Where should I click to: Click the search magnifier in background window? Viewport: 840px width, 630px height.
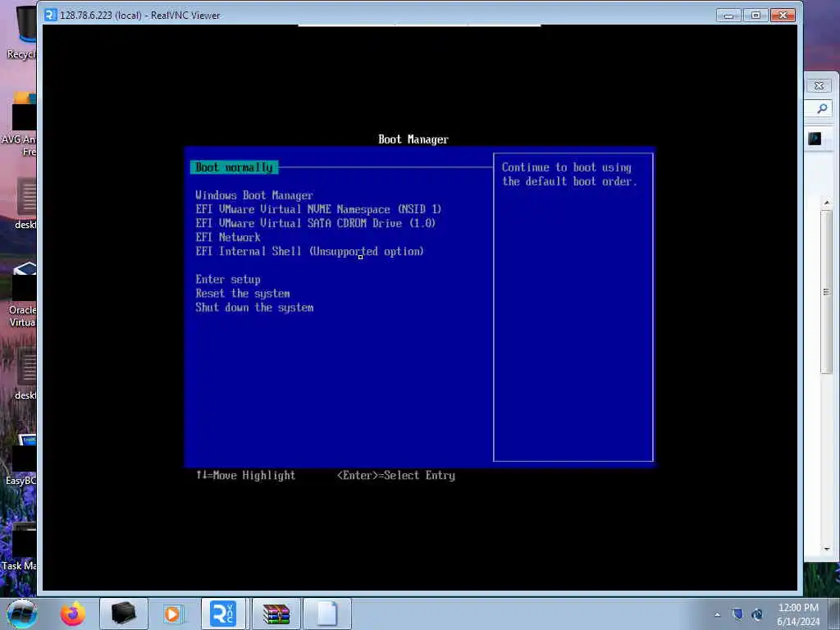click(x=822, y=109)
